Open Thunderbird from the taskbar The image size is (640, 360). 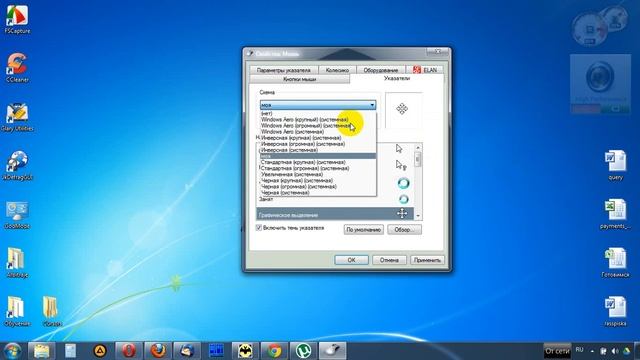point(187,351)
